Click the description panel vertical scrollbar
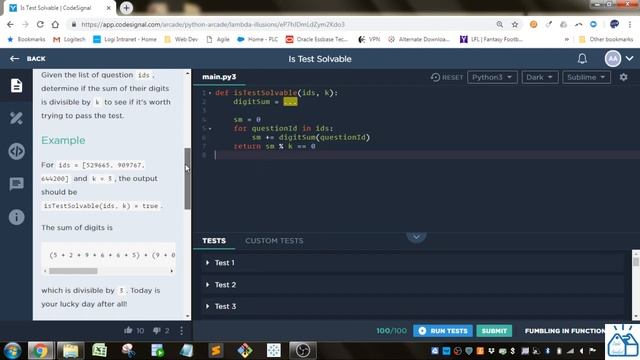This screenshot has height=360, width=640. coord(188,178)
